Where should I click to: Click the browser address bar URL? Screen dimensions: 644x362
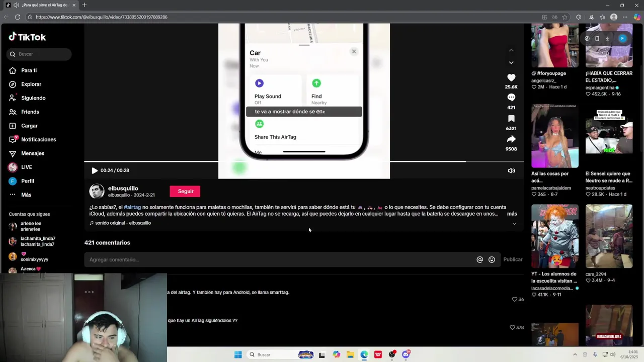click(x=102, y=17)
